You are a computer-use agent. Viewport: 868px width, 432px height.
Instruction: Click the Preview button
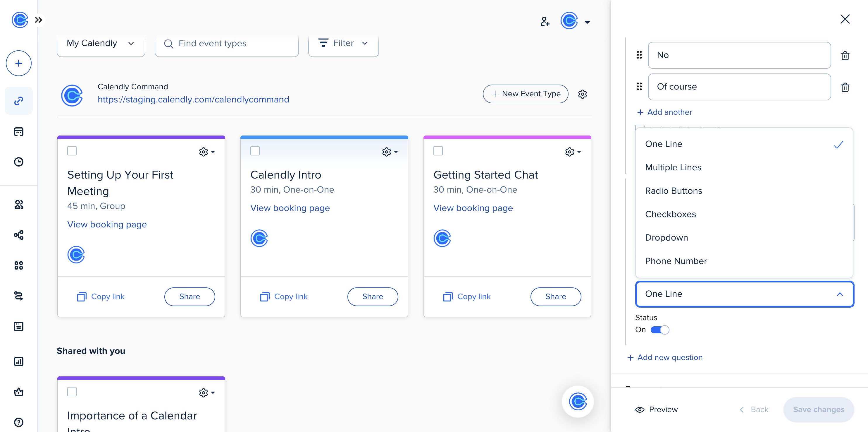click(x=656, y=410)
